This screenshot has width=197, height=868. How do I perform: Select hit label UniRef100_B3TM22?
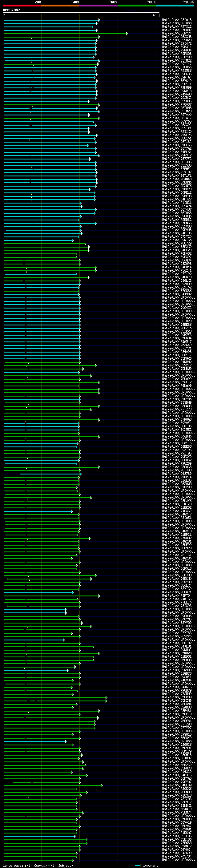[x=177, y=60]
